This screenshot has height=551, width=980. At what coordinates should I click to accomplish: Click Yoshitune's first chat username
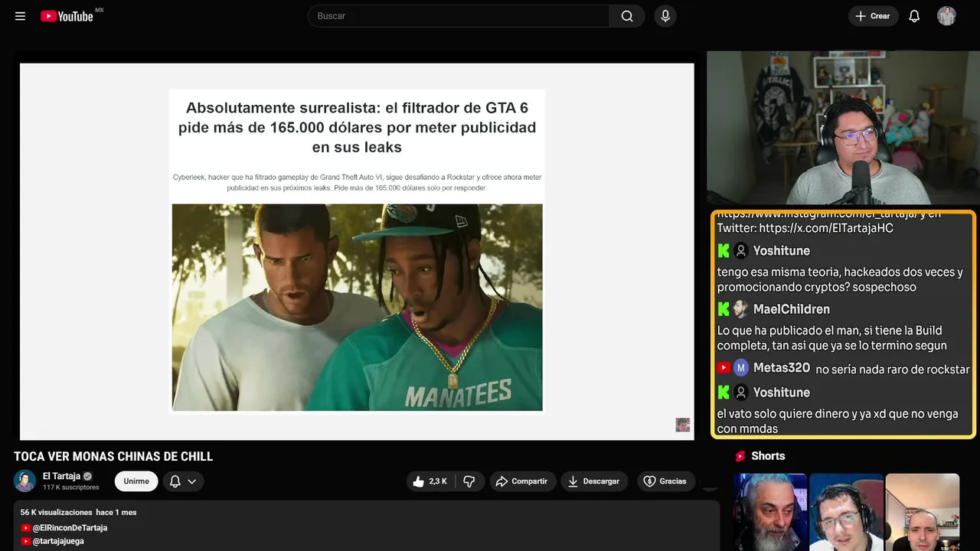pos(781,250)
